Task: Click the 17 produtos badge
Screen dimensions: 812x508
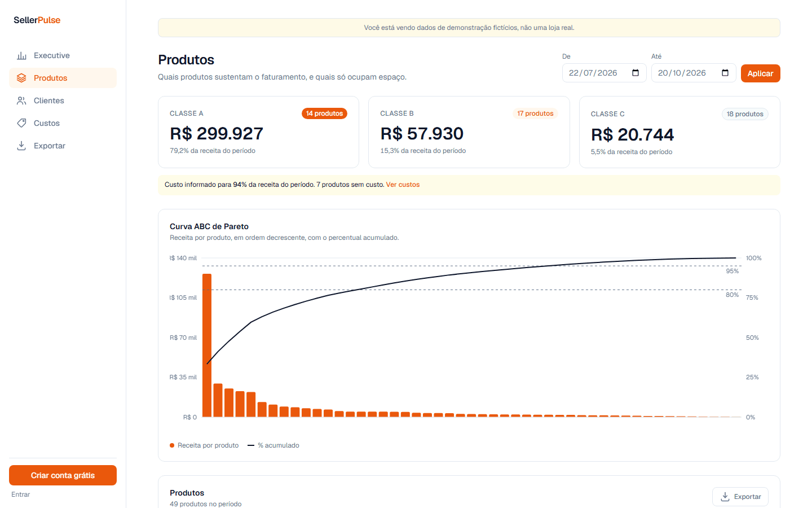Action: [535, 113]
